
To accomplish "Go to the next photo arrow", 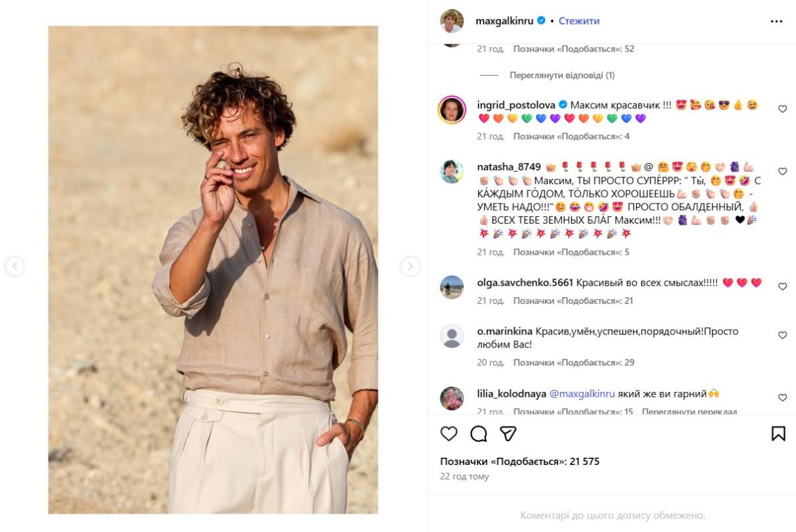I will point(410,267).
